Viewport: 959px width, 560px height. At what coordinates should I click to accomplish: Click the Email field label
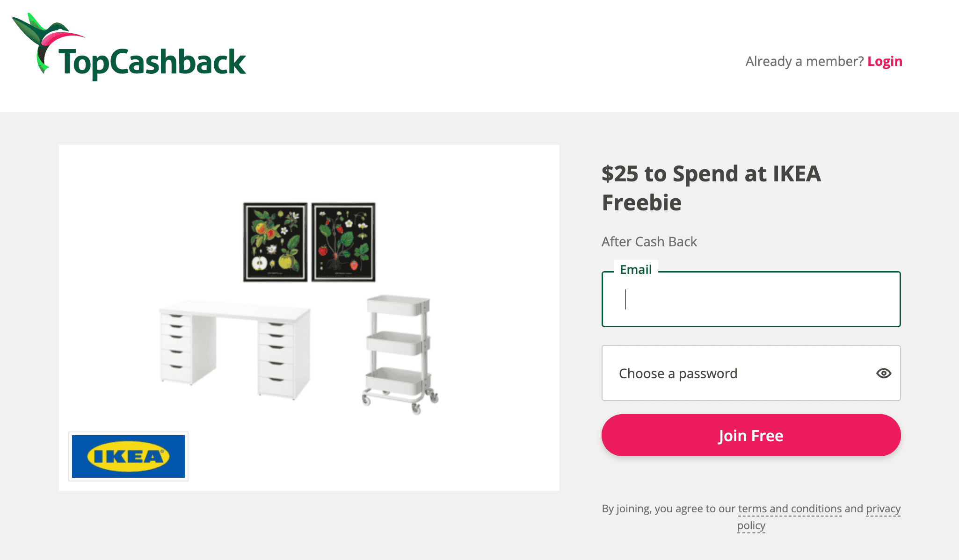[636, 269]
